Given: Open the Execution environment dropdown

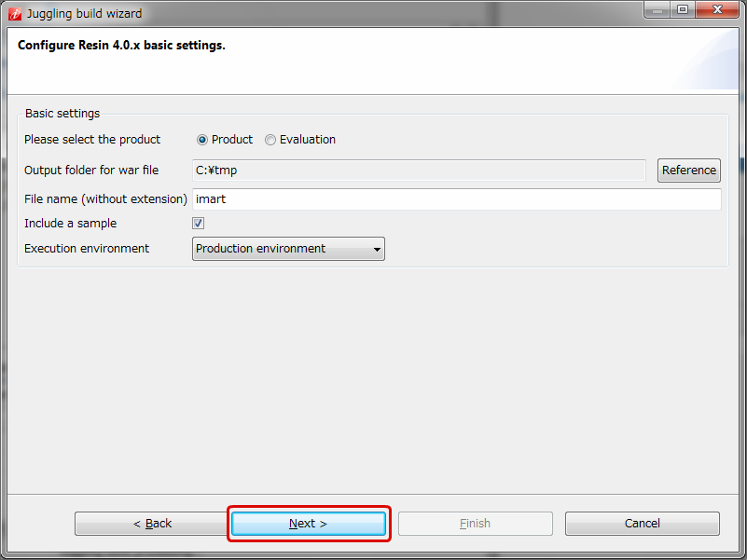Looking at the screenshot, I should click(288, 249).
